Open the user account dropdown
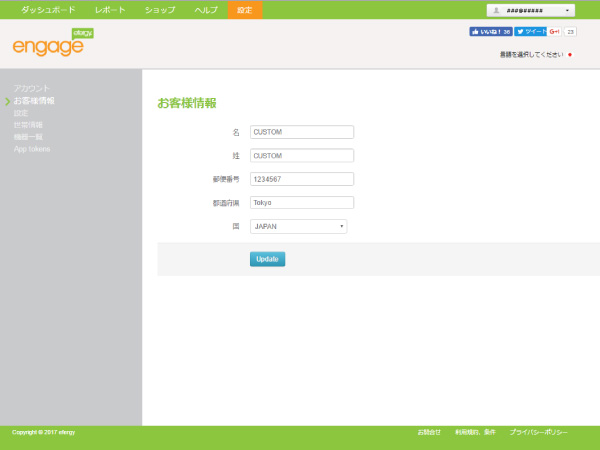The image size is (600, 450). [x=530, y=10]
